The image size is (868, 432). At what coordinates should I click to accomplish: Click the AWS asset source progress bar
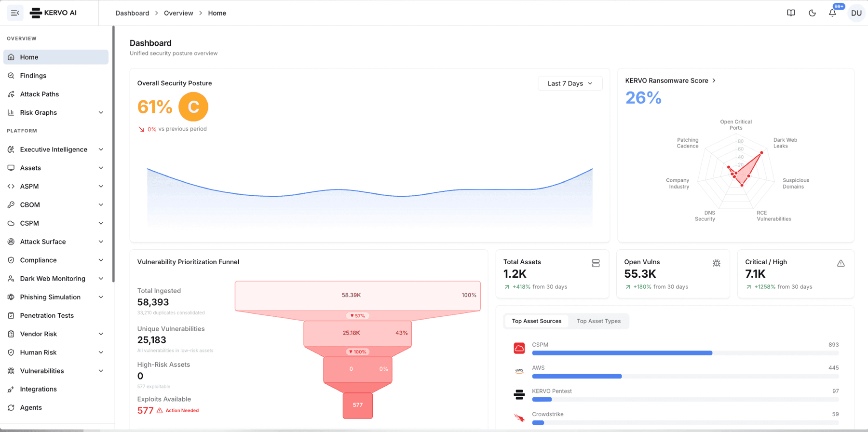pos(685,376)
